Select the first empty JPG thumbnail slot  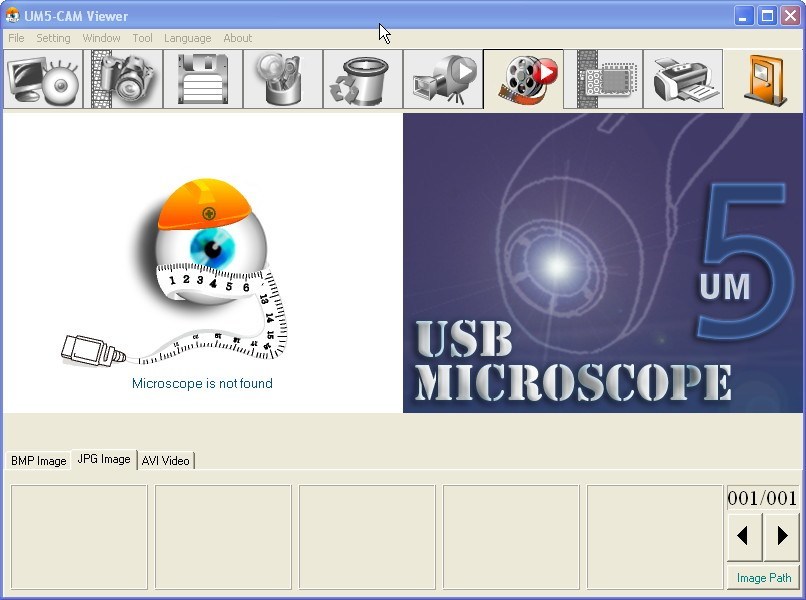(79, 536)
